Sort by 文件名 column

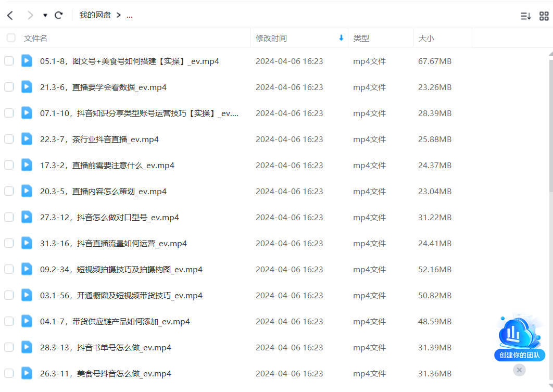click(35, 38)
